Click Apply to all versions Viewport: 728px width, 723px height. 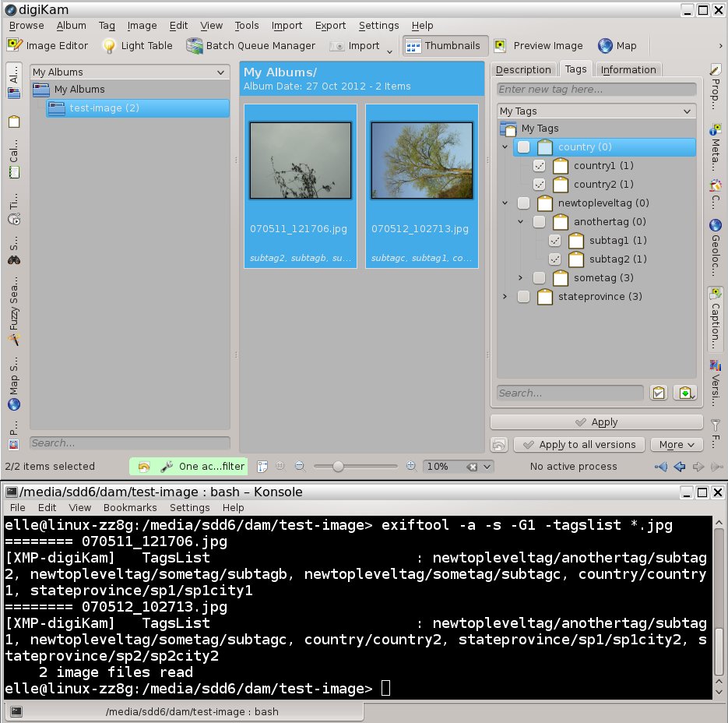point(579,445)
